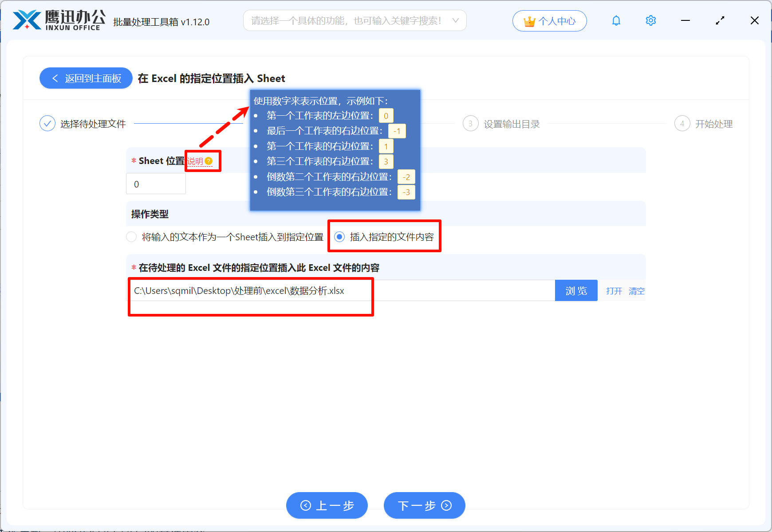Select 将输入的文本作为一个Sheet插入到指定位置 option

[131, 237]
